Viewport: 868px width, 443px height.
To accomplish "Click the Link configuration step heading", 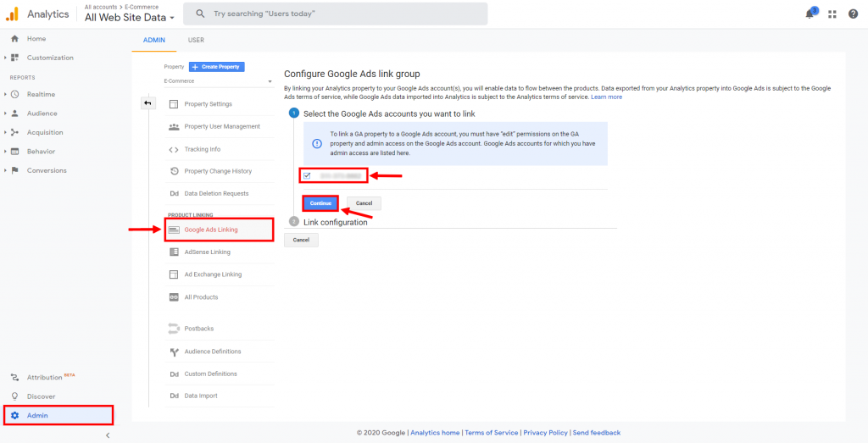I will click(336, 222).
